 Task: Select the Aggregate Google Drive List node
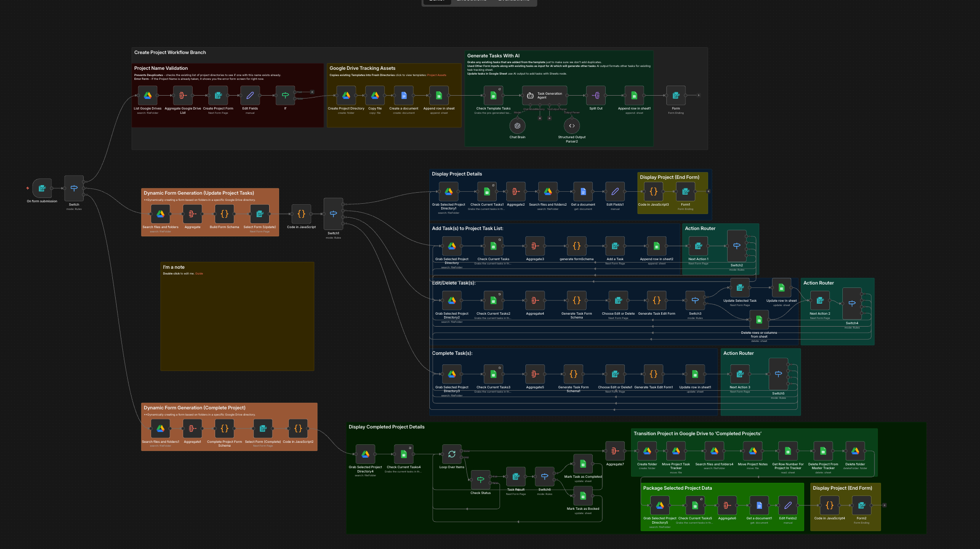pos(182,95)
